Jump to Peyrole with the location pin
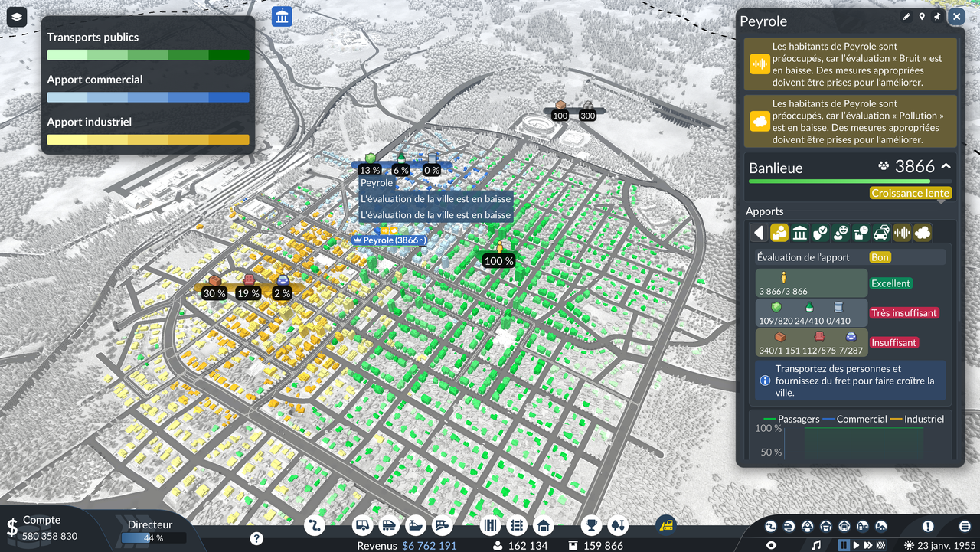Screen dimensions: 980x552 [922, 17]
